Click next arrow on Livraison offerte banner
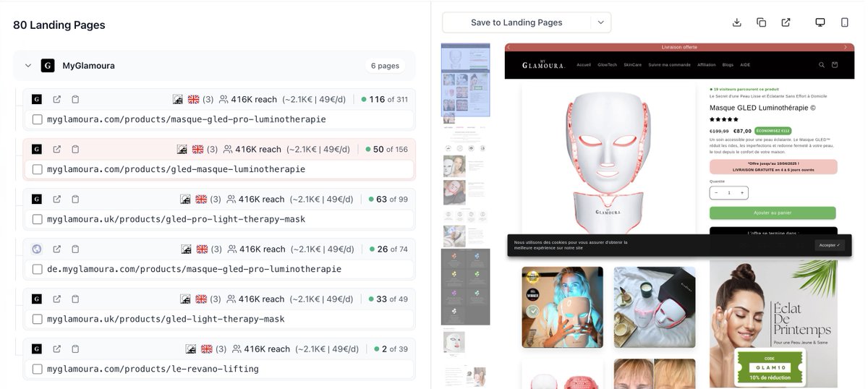 click(x=845, y=47)
